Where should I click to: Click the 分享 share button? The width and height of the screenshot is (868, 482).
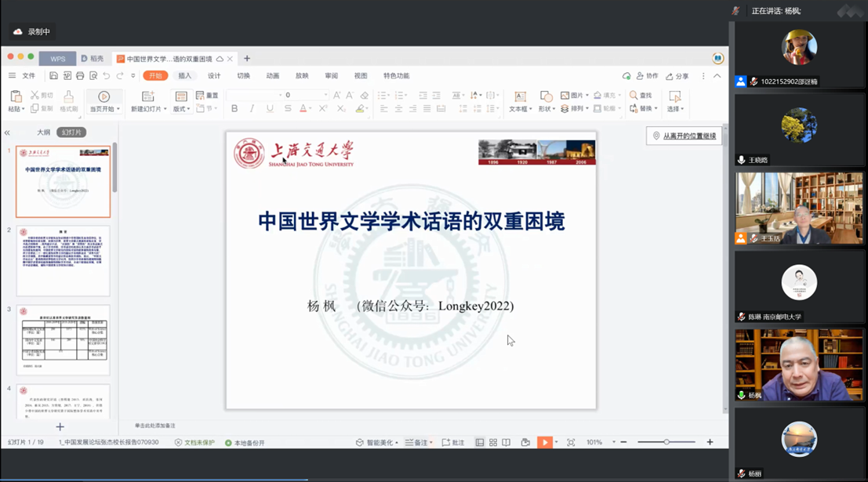(677, 76)
